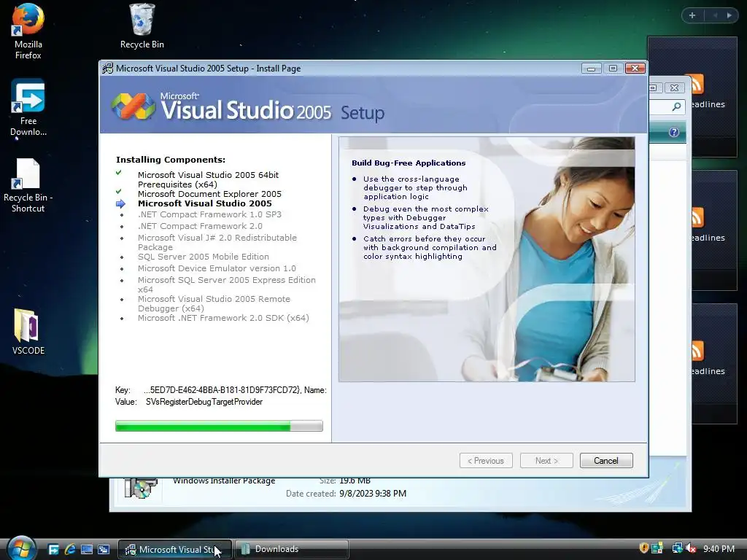This screenshot has width=747, height=560.
Task: Switch to Microsoft Visual Studio taskbar button
Action: click(175, 549)
